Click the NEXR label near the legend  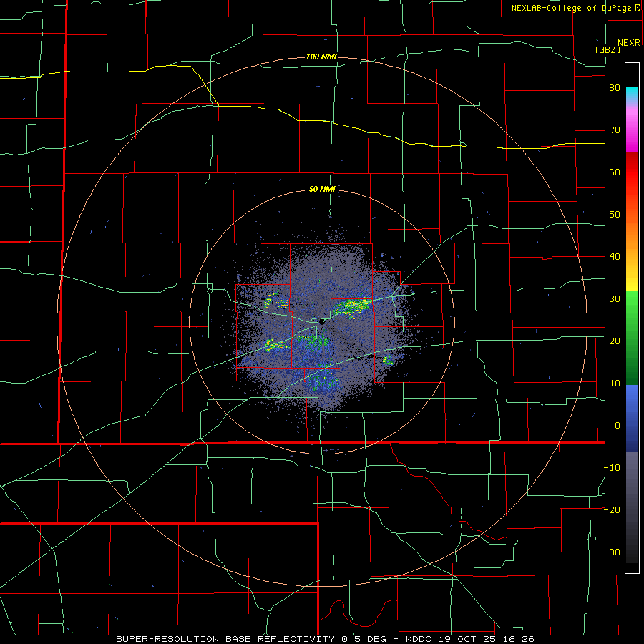629,43
